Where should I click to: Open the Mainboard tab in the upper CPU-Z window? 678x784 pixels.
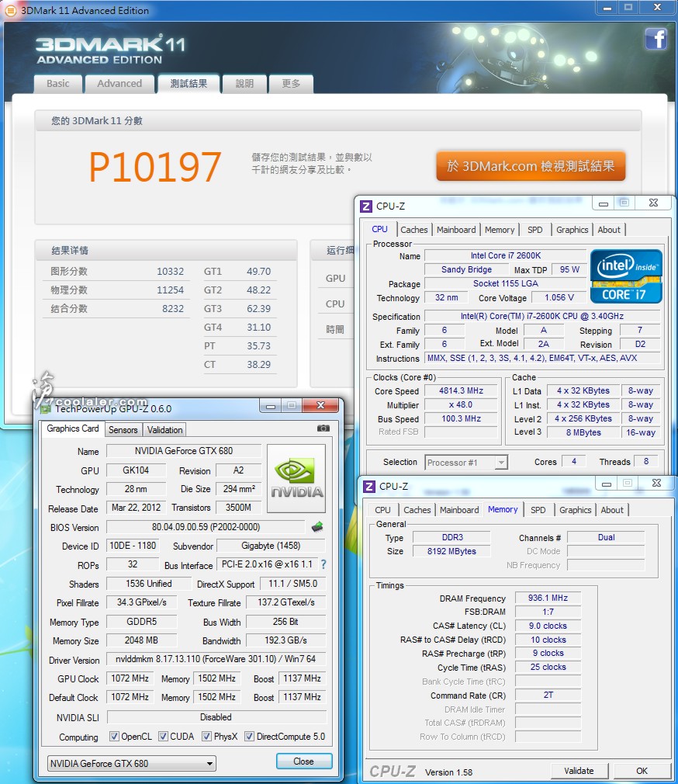pos(456,230)
